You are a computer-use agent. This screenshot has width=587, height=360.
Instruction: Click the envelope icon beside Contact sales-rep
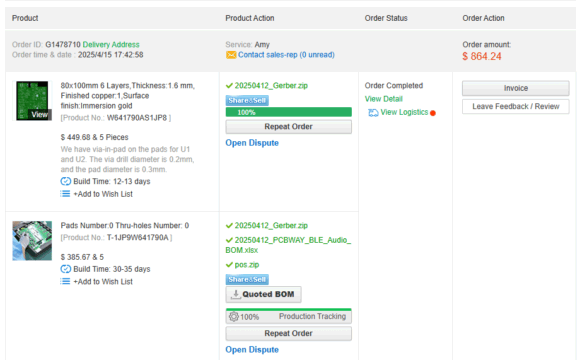pos(231,55)
